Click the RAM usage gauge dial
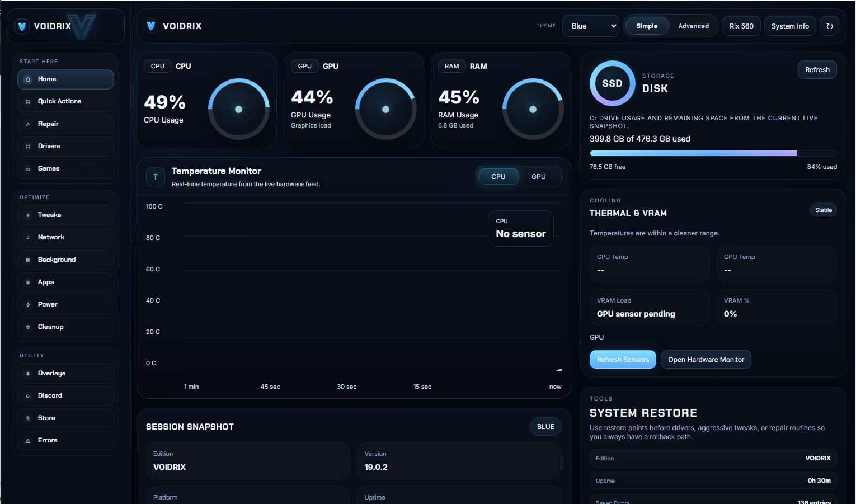856x504 pixels. tap(533, 109)
